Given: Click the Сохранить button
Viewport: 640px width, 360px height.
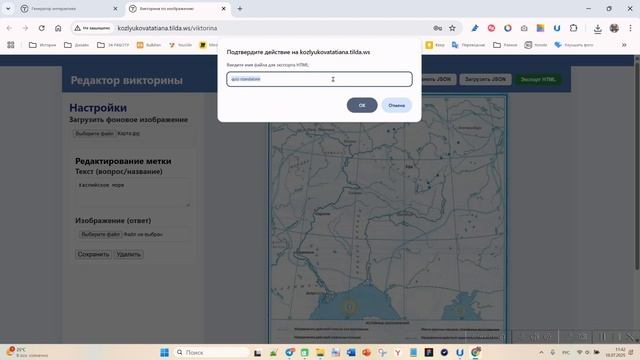Looking at the screenshot, I should 93,254.
